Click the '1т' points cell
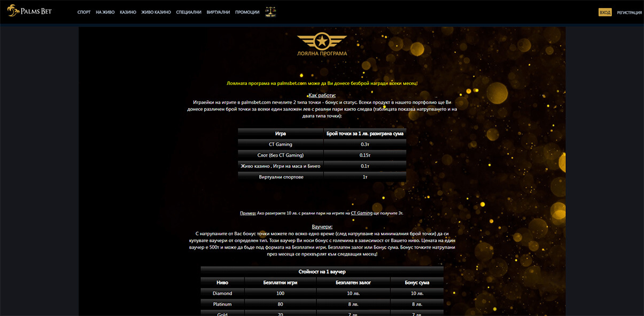Viewport: 644px width, 316px height. point(365,177)
